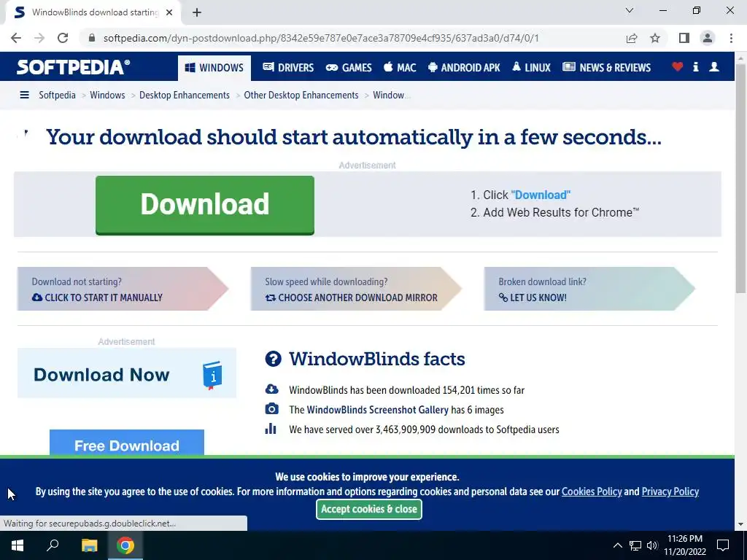Close the WindowBlinds download tab

[169, 12]
